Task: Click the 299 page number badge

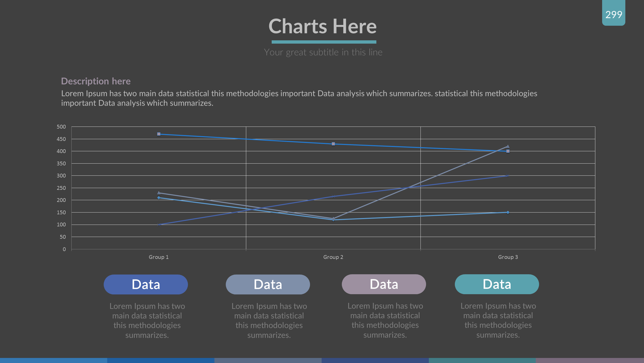Action: click(613, 14)
